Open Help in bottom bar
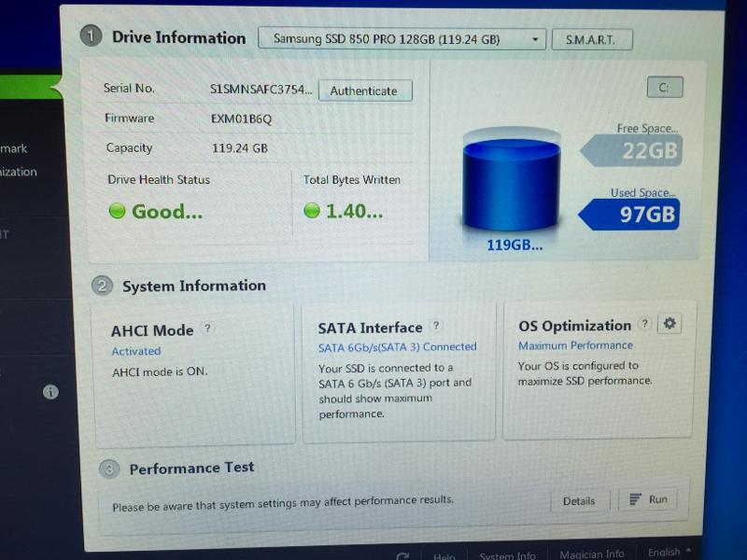This screenshot has width=747, height=560. click(x=444, y=555)
